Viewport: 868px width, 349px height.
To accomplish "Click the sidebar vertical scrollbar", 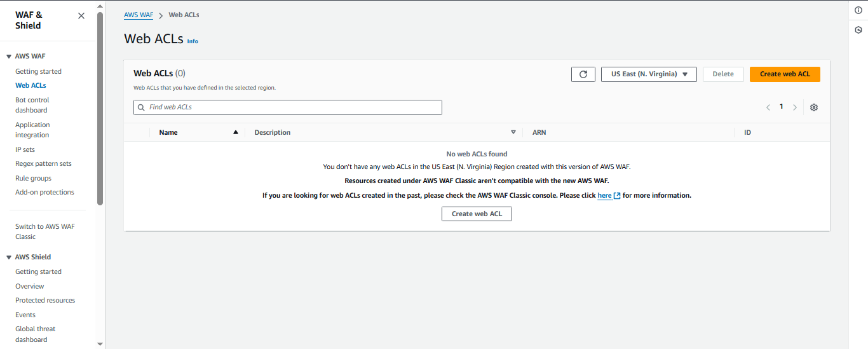I will pos(100,108).
